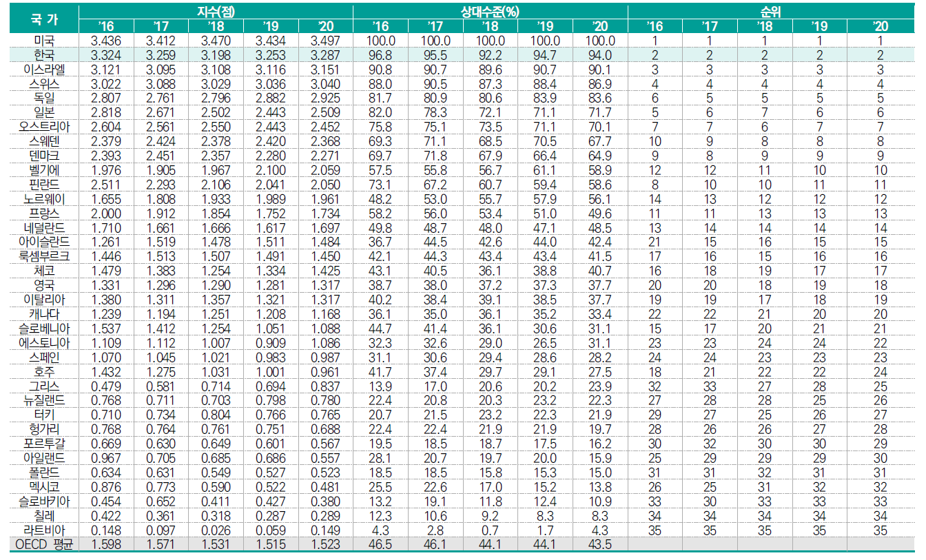Screen dimensions: 926x560
Task: Select the 벨기에 row label
Action: (44, 170)
